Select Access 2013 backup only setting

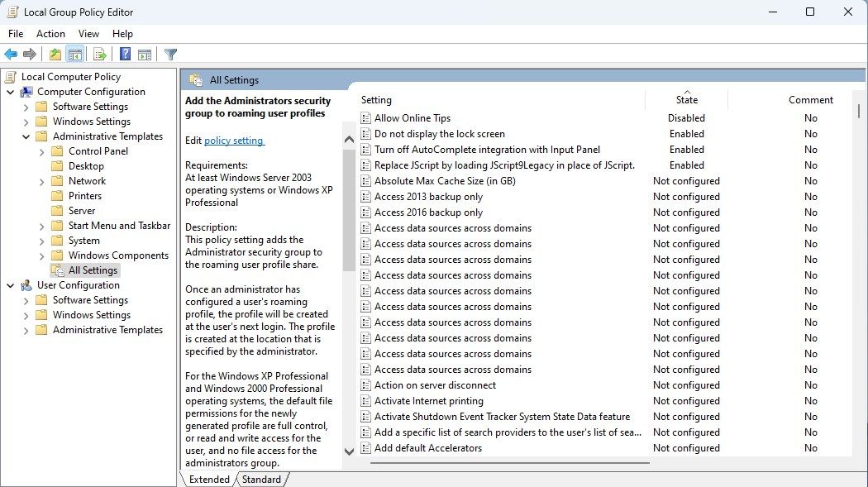[428, 197]
